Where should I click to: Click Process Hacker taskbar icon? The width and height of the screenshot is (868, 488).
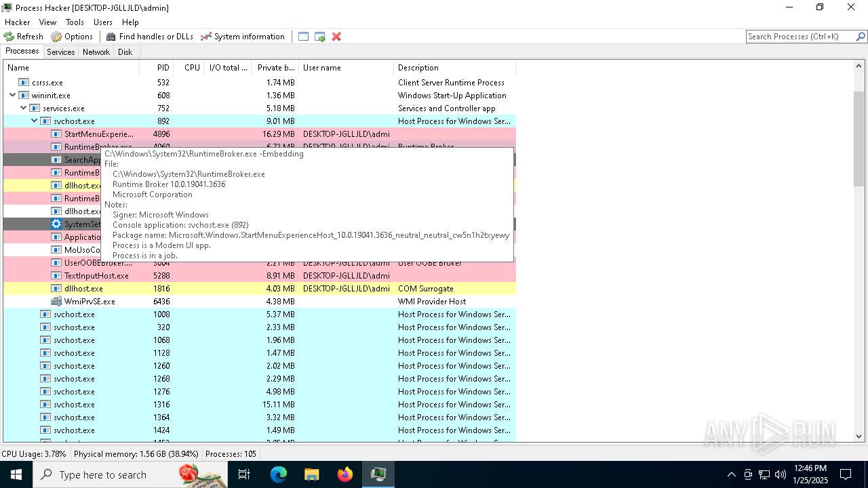(378, 474)
